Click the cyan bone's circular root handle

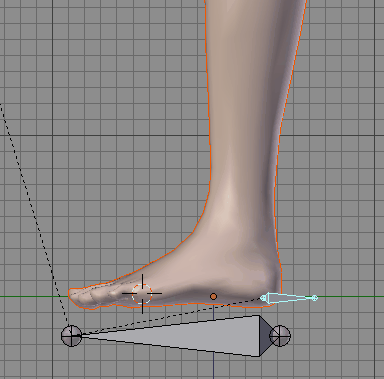pos(263,298)
